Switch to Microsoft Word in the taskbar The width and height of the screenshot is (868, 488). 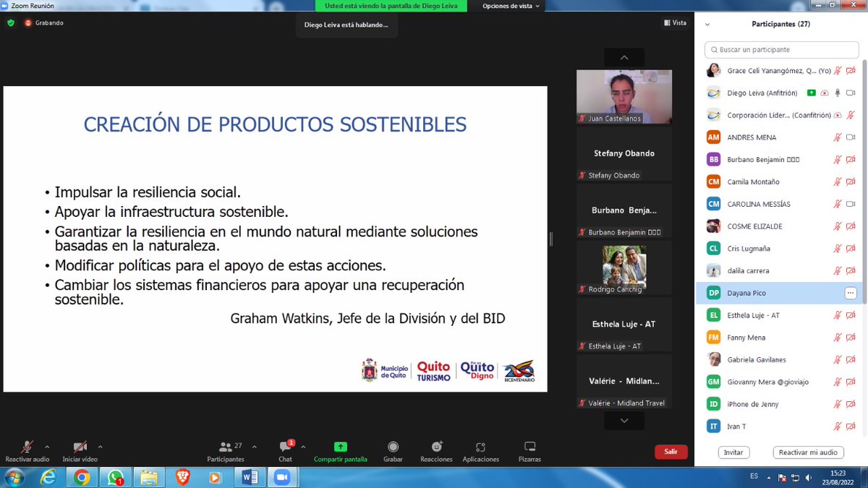pyautogui.click(x=250, y=477)
